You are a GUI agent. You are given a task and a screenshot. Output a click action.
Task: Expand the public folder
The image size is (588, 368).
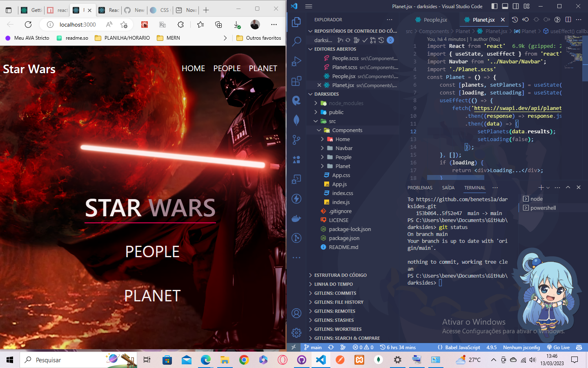click(x=353, y=112)
